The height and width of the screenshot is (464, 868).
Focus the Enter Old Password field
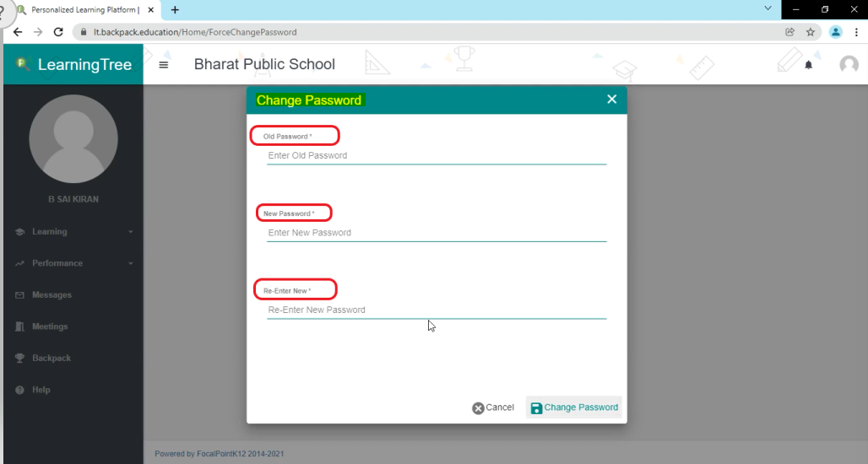pos(436,156)
